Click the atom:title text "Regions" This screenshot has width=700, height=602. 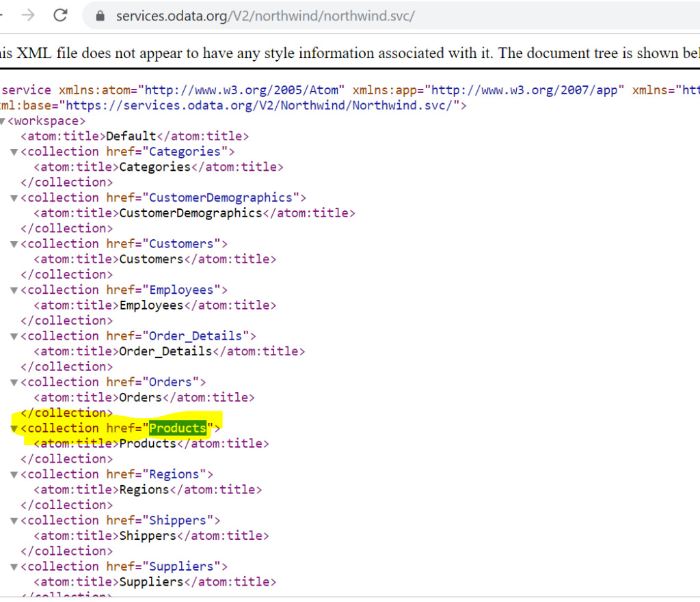(144, 489)
